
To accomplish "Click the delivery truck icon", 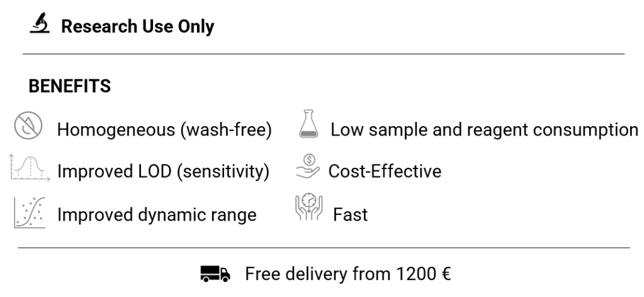I will 216,274.
